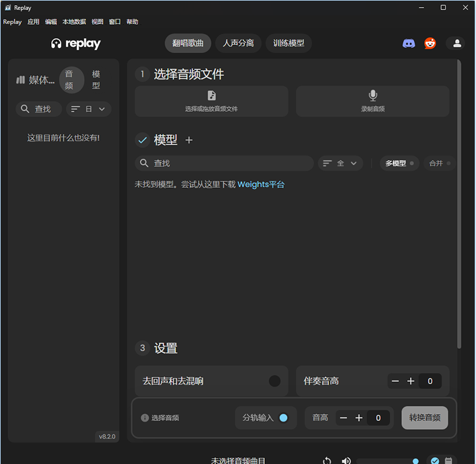Toggle the 分轨输入 switch
Image resolution: width=476 pixels, height=464 pixels.
[x=283, y=418]
